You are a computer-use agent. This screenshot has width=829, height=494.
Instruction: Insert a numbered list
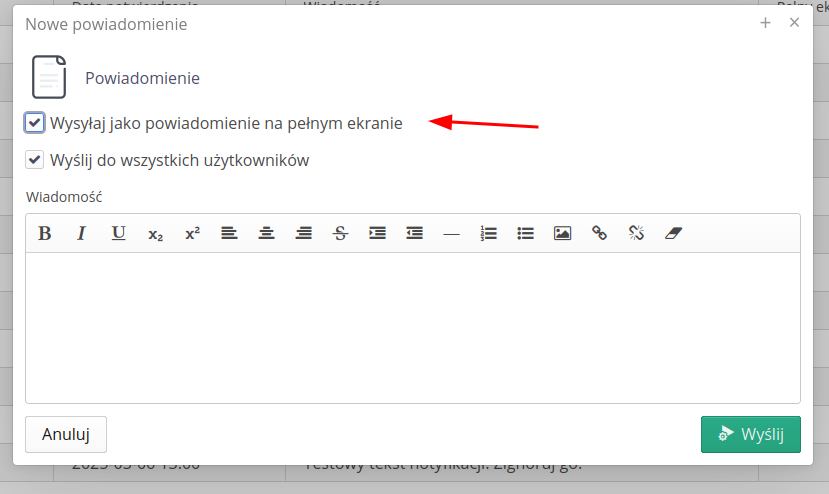[x=489, y=233]
